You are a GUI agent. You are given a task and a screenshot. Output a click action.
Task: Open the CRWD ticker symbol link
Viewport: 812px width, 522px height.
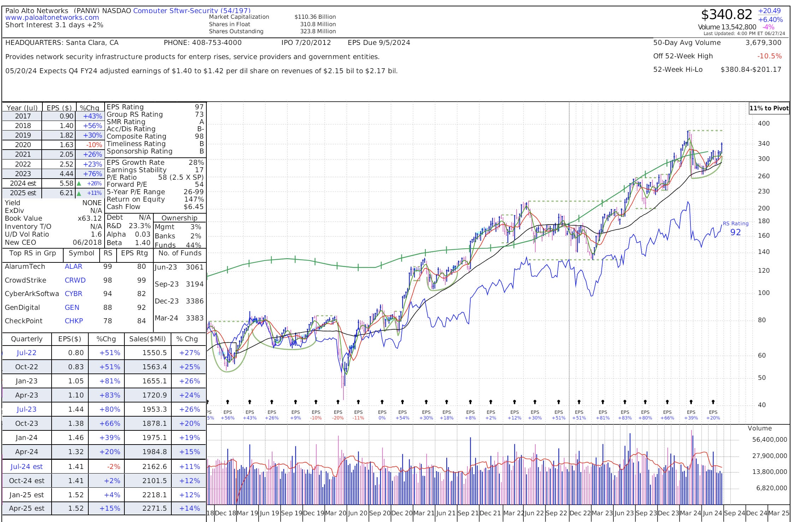click(75, 280)
